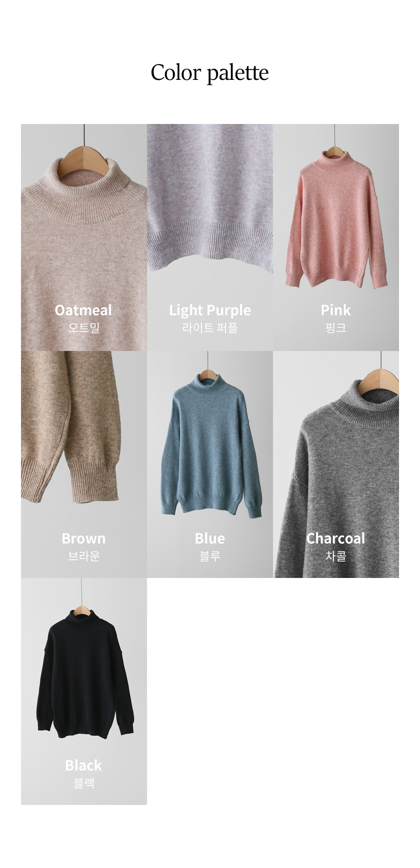
Task: Click the Brown label text
Action: click(84, 538)
